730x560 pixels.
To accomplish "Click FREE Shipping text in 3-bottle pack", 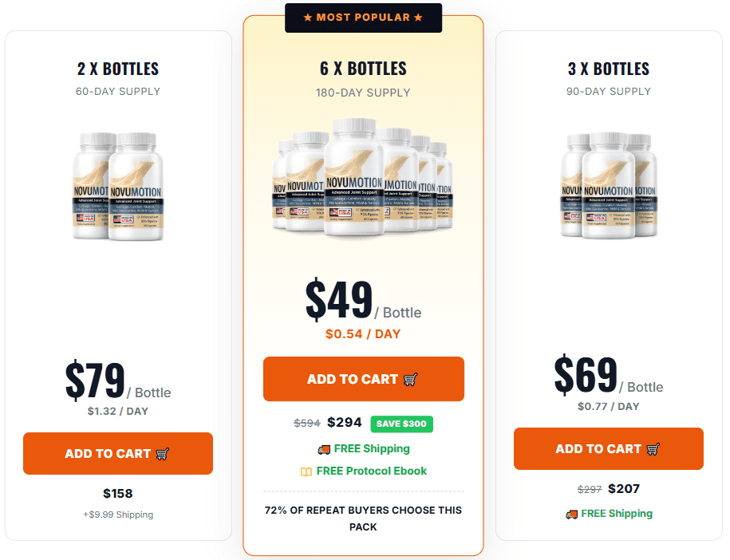I will 617,514.
